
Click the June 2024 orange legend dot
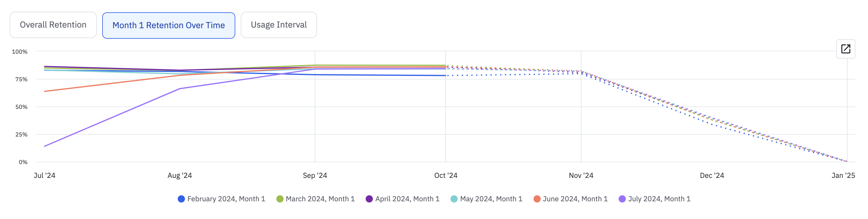click(537, 199)
